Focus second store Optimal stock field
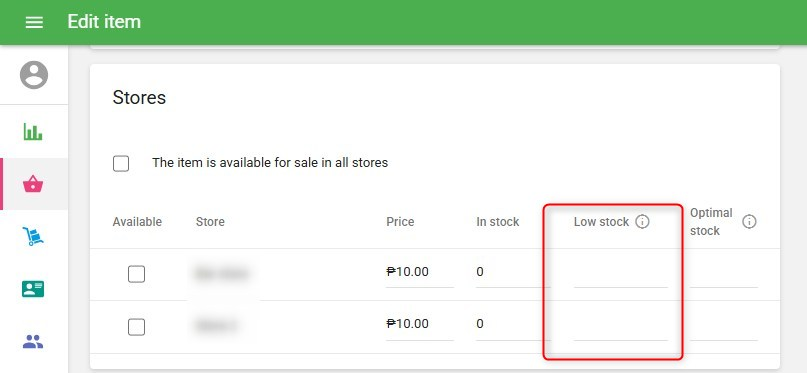 pyautogui.click(x=724, y=325)
